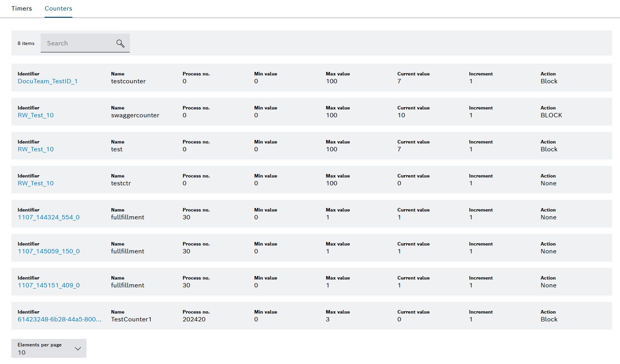Viewport: 620px width, 364px height.
Task: Follow the 1107_145151_409_0 counter link
Action: click(x=49, y=285)
